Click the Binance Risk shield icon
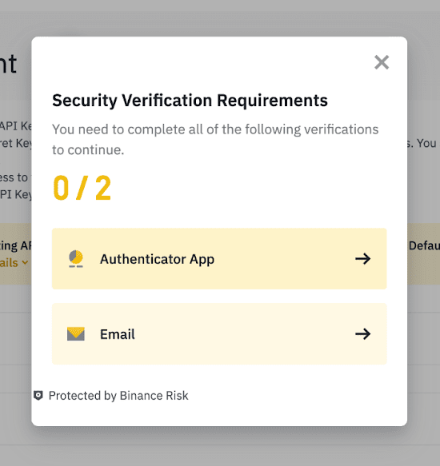This screenshot has height=466, width=440. coord(38,396)
